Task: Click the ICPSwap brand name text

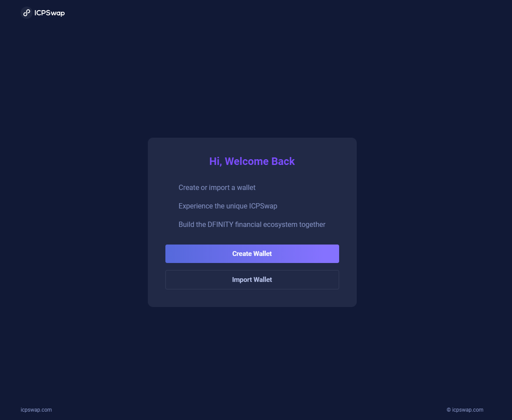Action: [50, 13]
